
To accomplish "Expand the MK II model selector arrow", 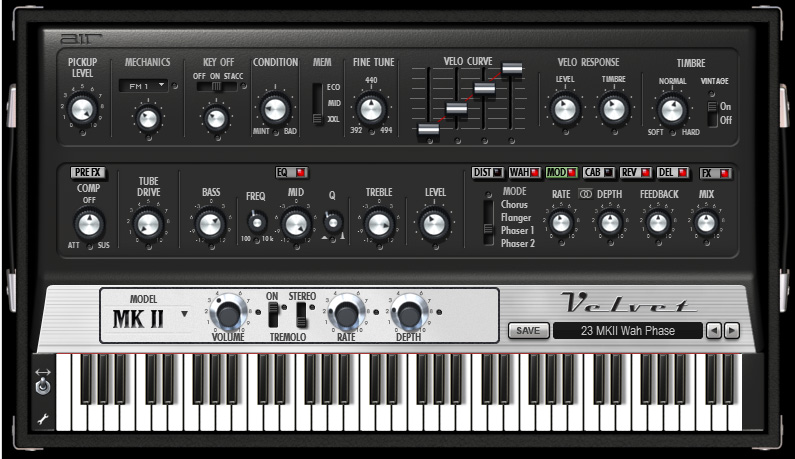I will click(184, 313).
